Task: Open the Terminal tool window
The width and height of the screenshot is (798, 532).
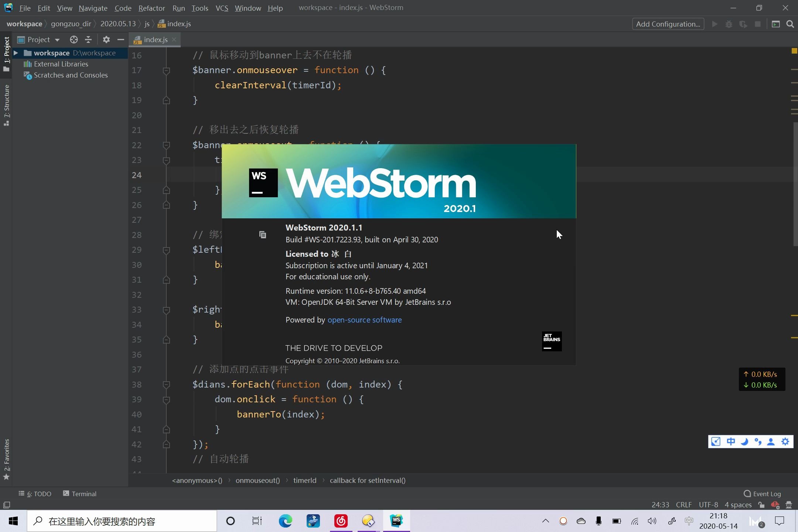Action: click(84, 494)
